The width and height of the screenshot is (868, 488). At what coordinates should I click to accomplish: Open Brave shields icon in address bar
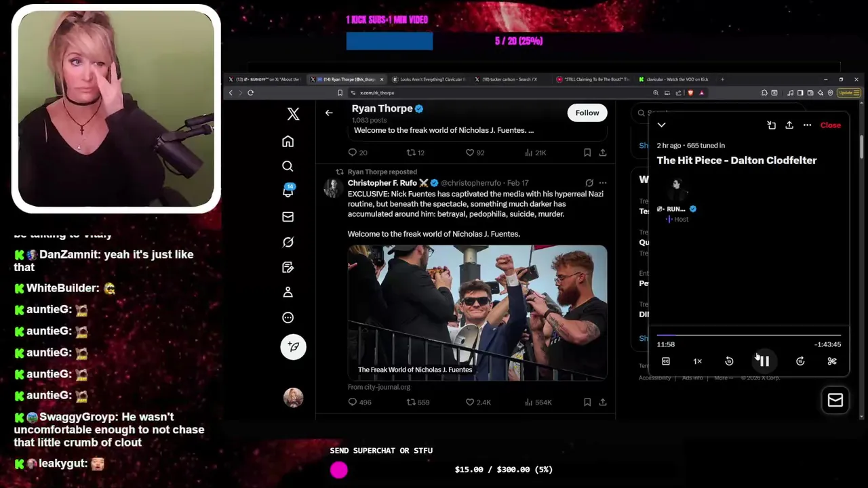pos(690,93)
